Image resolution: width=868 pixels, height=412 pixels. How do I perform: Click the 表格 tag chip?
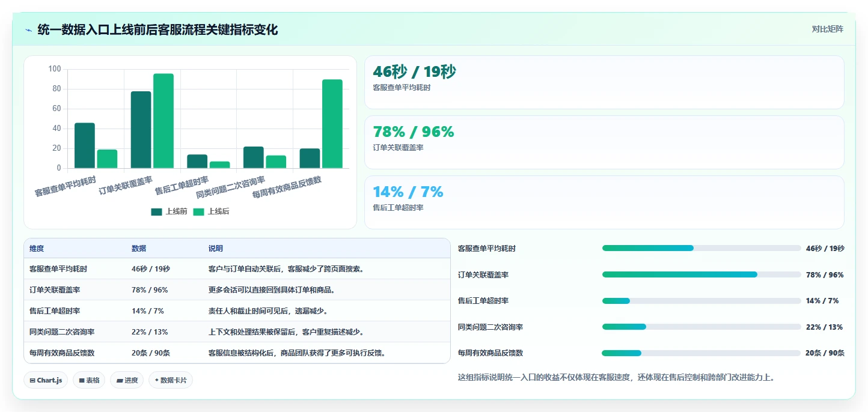point(89,380)
